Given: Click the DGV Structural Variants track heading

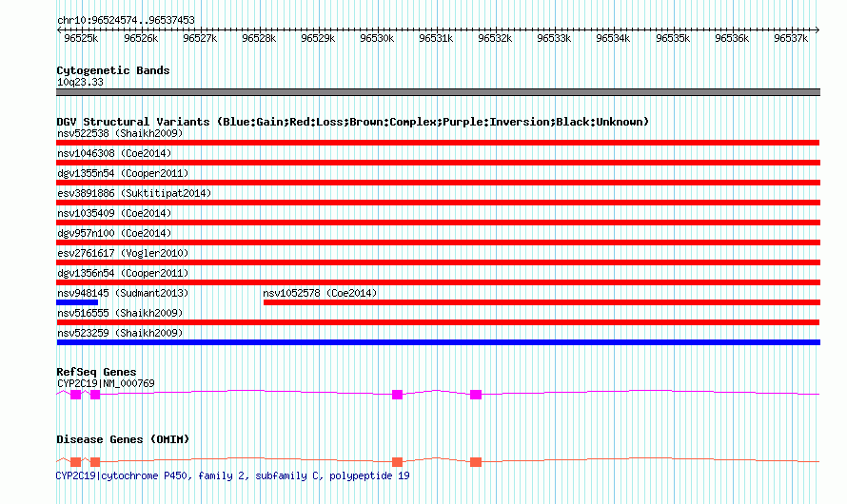Looking at the screenshot, I should tap(352, 122).
